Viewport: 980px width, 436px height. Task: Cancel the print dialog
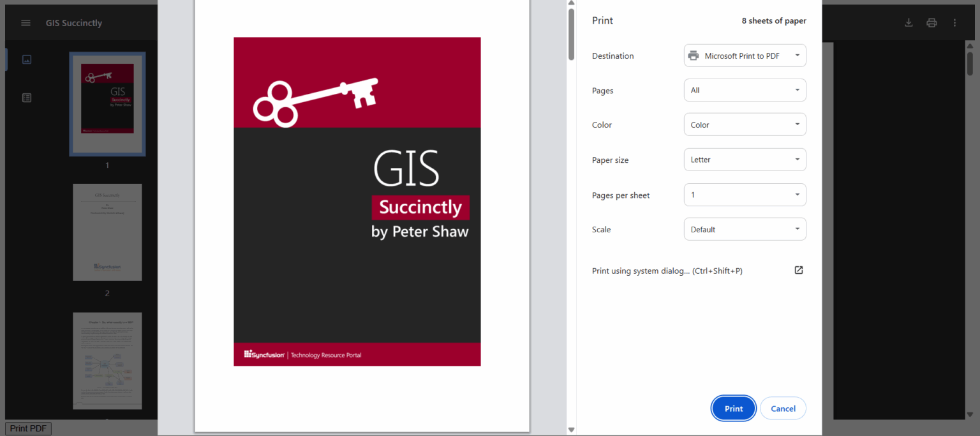click(x=783, y=408)
